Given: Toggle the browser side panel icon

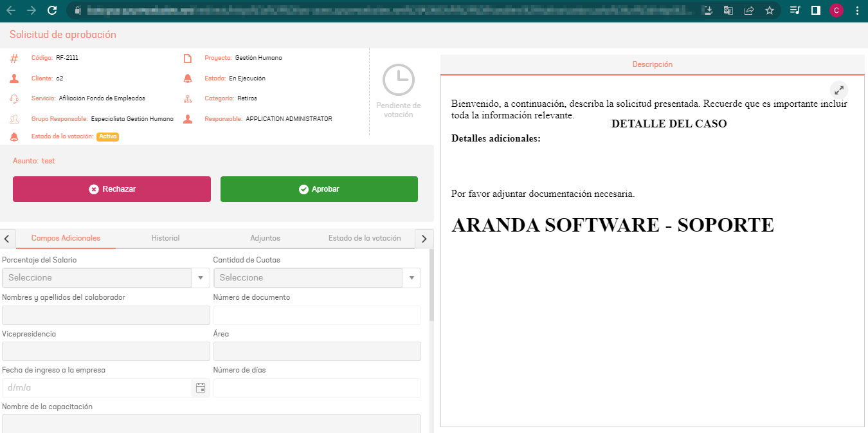Looking at the screenshot, I should point(815,10).
